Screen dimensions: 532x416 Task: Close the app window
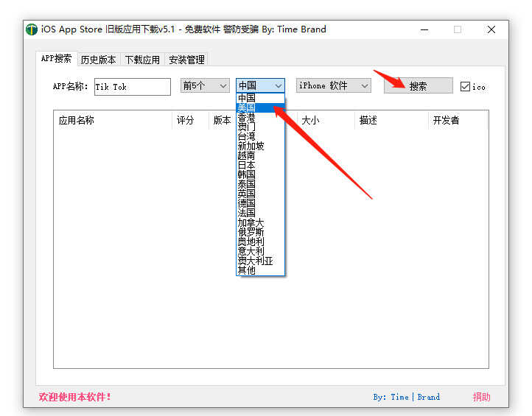(491, 29)
